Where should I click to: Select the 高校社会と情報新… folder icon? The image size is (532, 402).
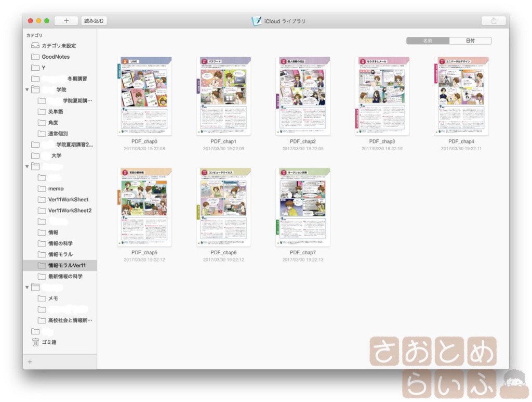[42, 320]
